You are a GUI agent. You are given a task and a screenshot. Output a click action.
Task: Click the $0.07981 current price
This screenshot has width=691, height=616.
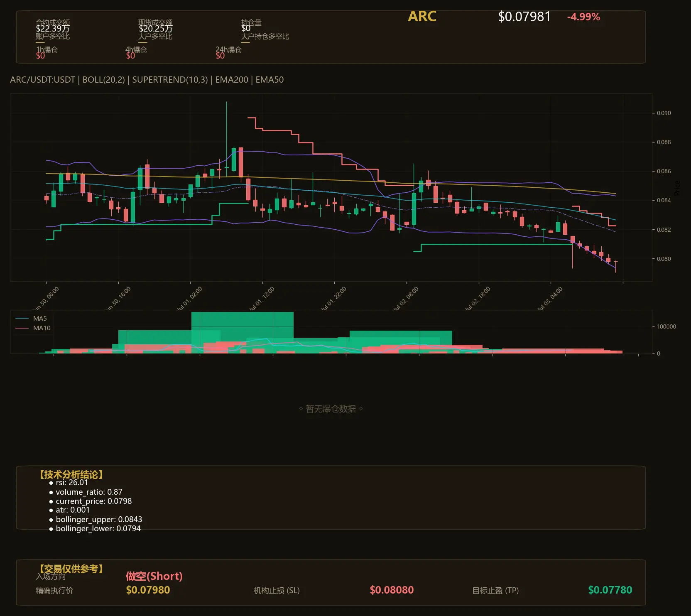point(524,17)
